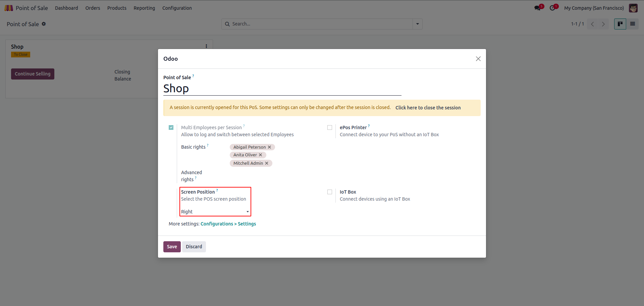Close the Odoo dialog with X

478,59
